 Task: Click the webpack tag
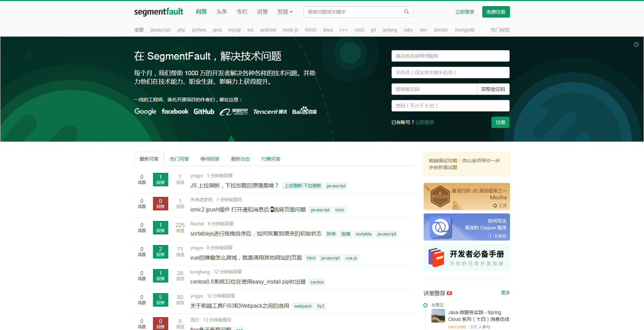pyautogui.click(x=303, y=306)
